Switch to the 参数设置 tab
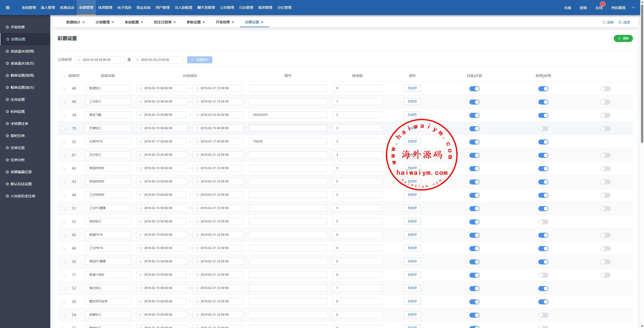The width and height of the screenshot is (644, 328). pyautogui.click(x=193, y=22)
